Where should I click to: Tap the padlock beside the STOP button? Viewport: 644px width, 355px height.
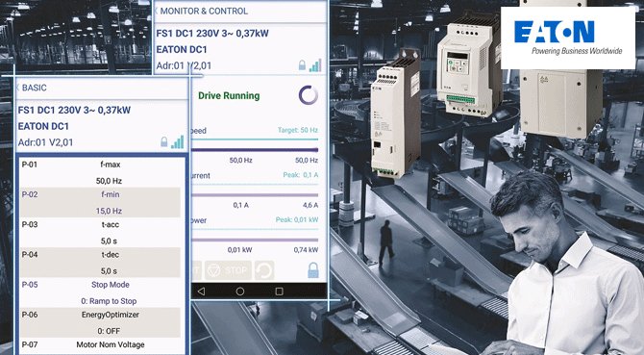tap(313, 270)
